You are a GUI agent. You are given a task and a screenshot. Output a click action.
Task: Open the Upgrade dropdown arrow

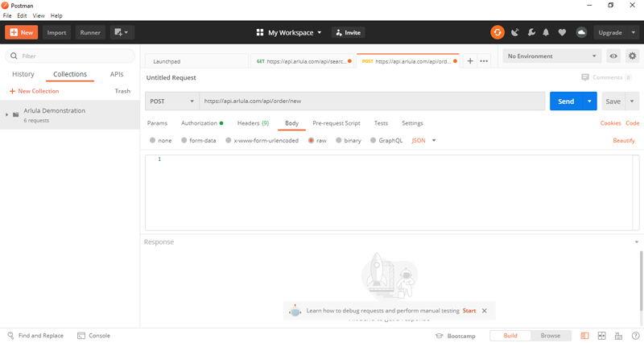click(x=634, y=32)
